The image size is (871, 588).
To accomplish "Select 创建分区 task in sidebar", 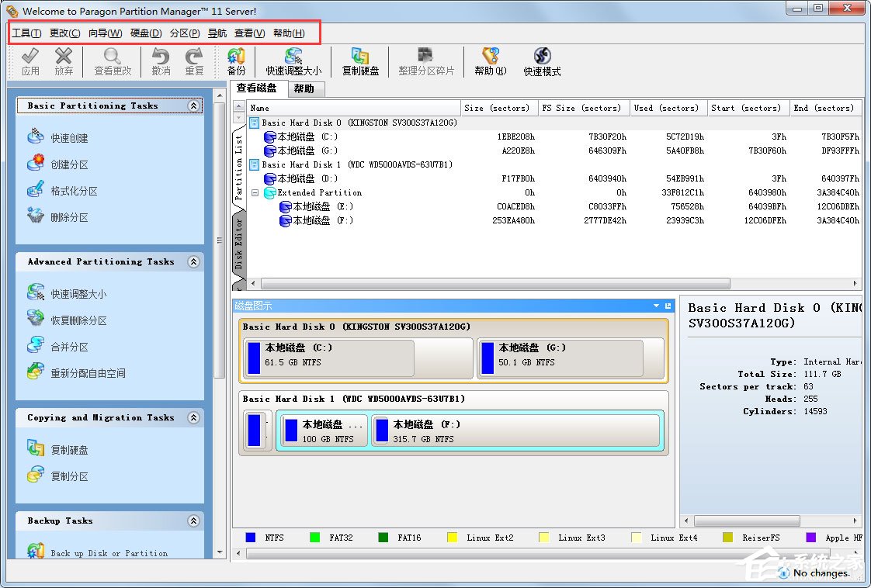I will (x=57, y=164).
